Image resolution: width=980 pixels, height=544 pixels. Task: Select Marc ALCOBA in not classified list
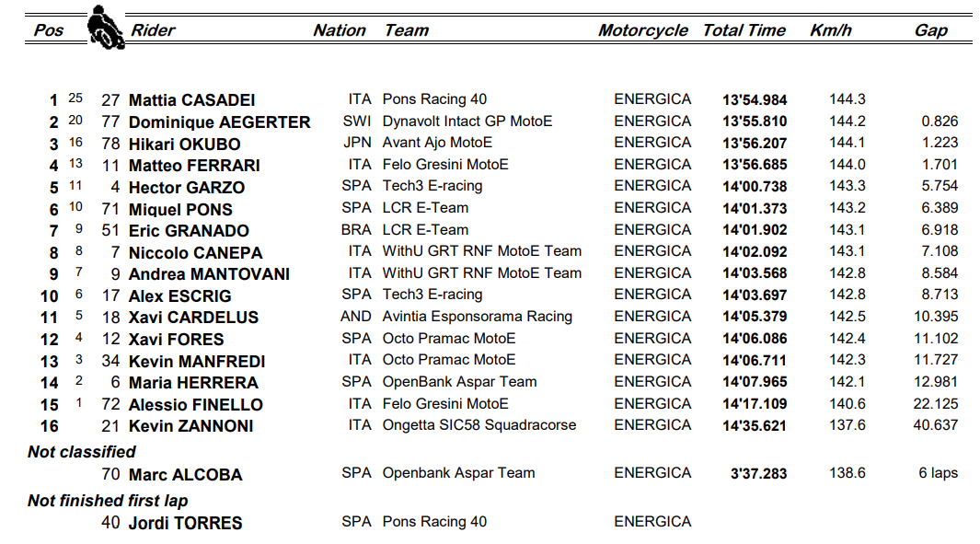[185, 475]
